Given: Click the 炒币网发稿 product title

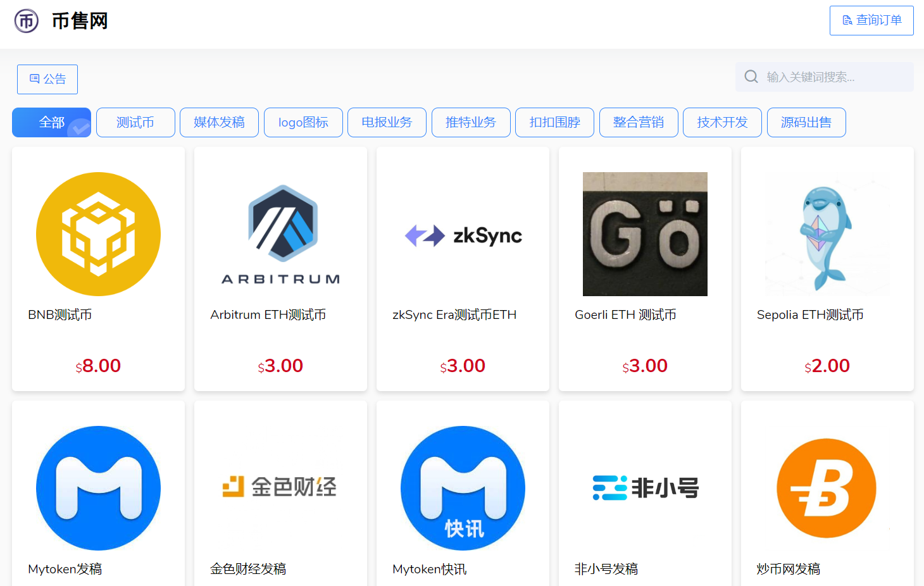Looking at the screenshot, I should click(789, 569).
